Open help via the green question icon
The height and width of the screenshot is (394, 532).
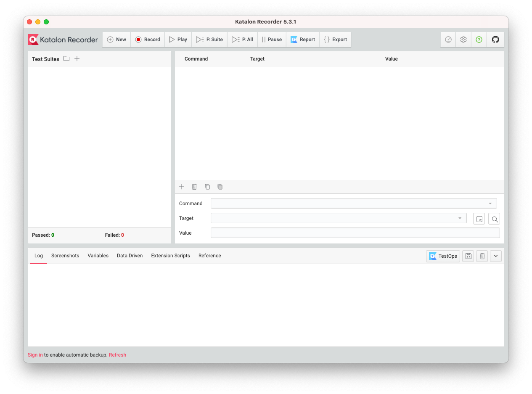(479, 40)
